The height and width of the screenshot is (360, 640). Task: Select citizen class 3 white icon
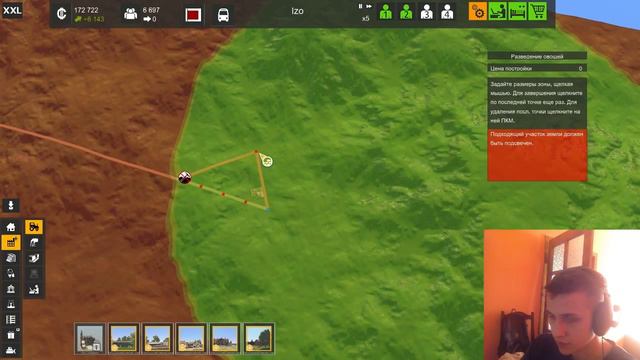[x=427, y=11]
